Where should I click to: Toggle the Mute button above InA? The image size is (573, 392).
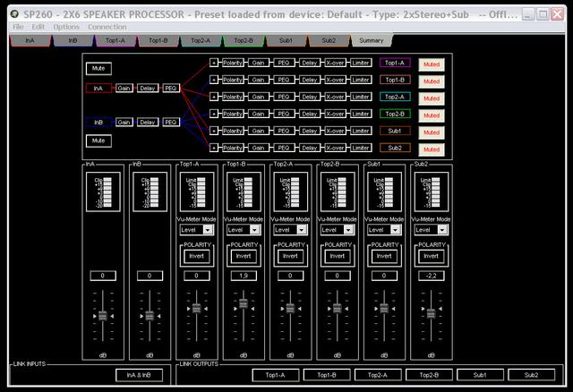click(98, 68)
